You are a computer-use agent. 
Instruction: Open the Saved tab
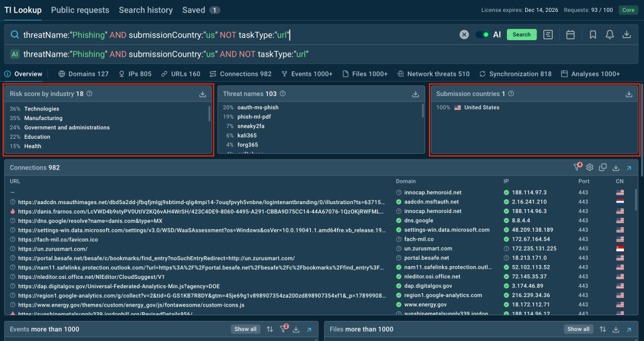tap(201, 10)
